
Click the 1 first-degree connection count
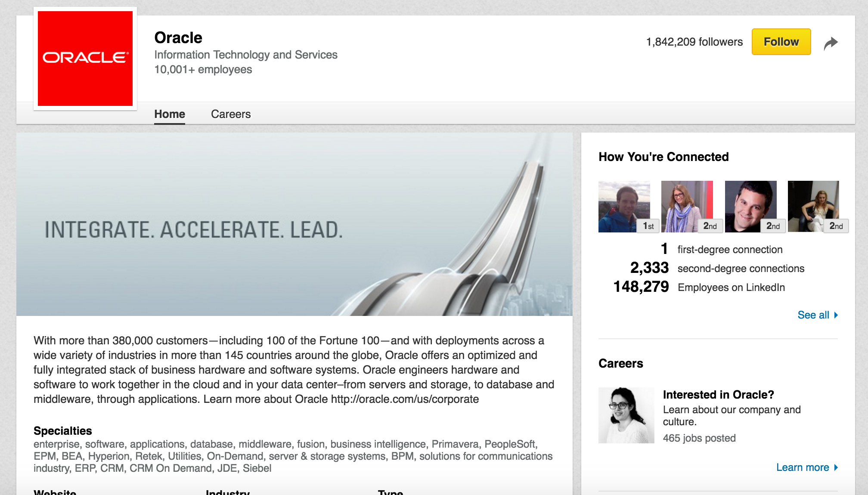tap(664, 249)
